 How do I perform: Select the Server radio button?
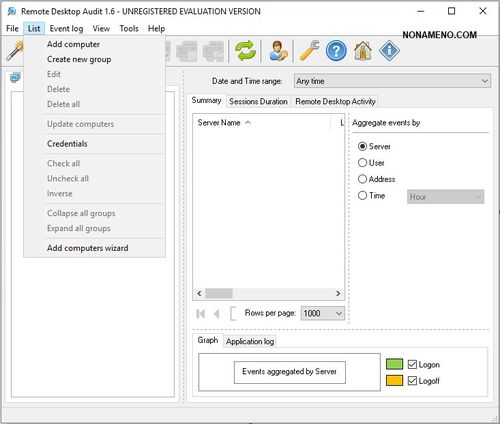(362, 146)
